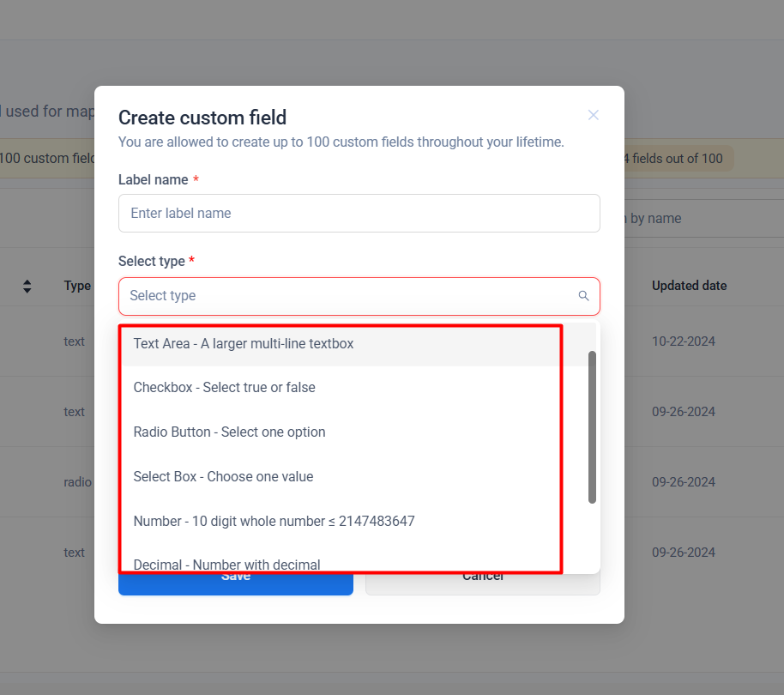The image size is (784, 695).
Task: Click the Updated date column header
Action: click(689, 286)
